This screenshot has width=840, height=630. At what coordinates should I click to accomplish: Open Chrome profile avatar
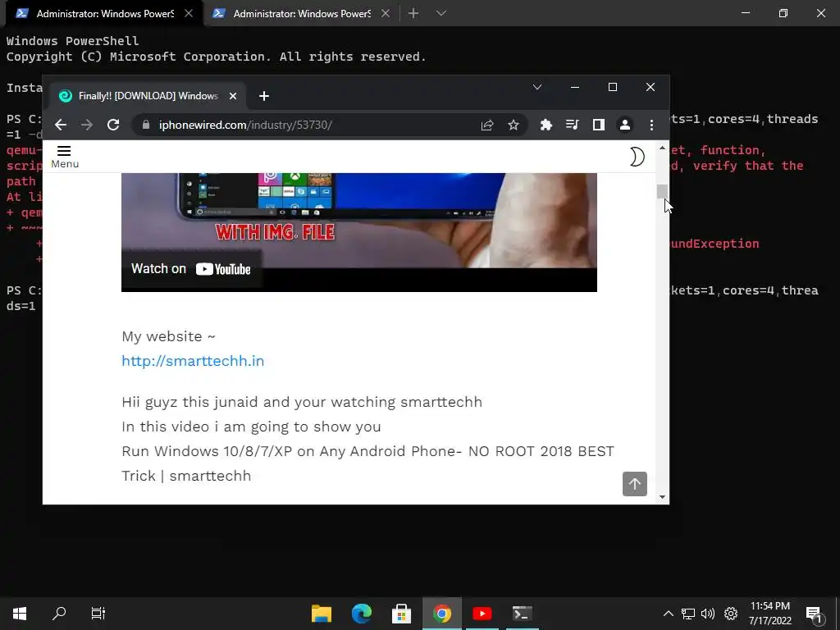click(x=624, y=125)
